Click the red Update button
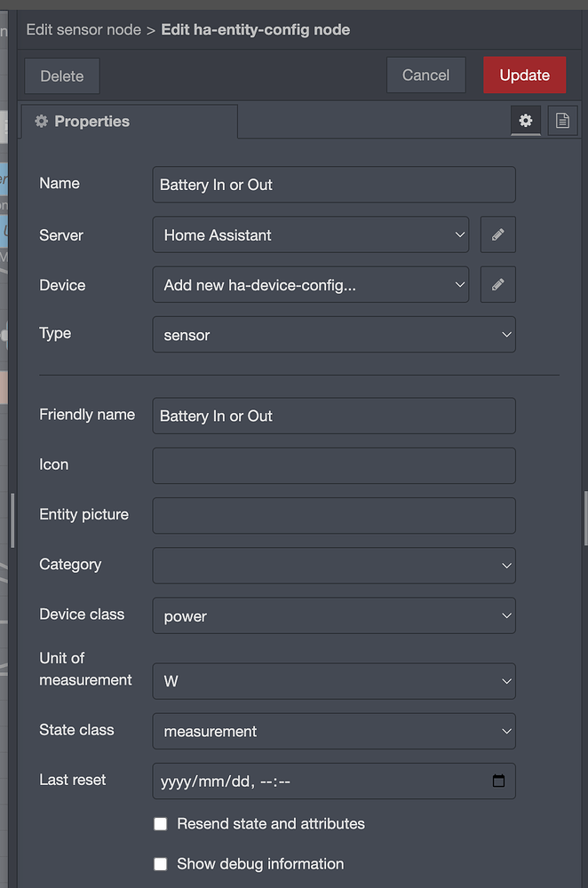 click(x=525, y=75)
